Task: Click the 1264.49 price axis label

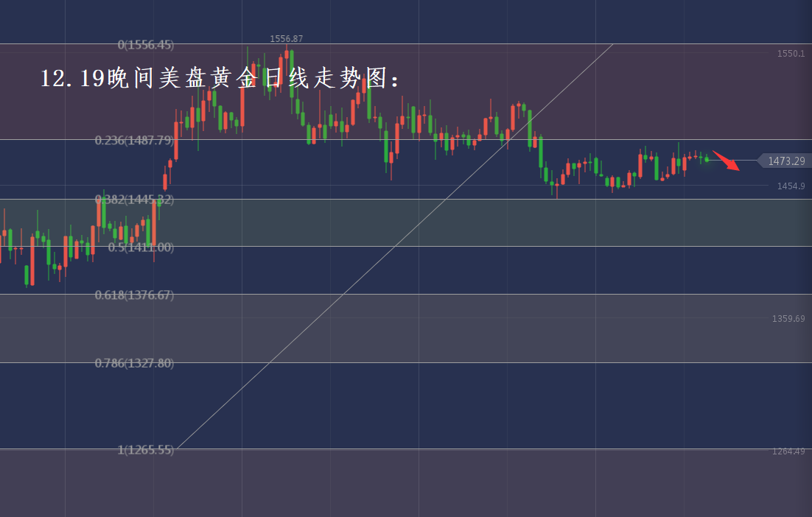Action: coord(788,451)
